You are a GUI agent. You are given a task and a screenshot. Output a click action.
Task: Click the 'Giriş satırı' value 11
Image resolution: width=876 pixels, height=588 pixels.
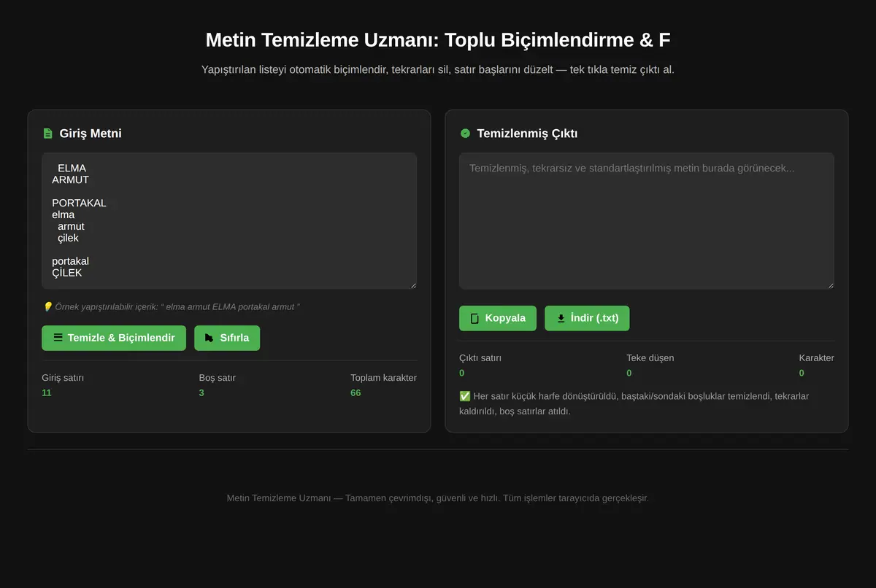coord(47,392)
